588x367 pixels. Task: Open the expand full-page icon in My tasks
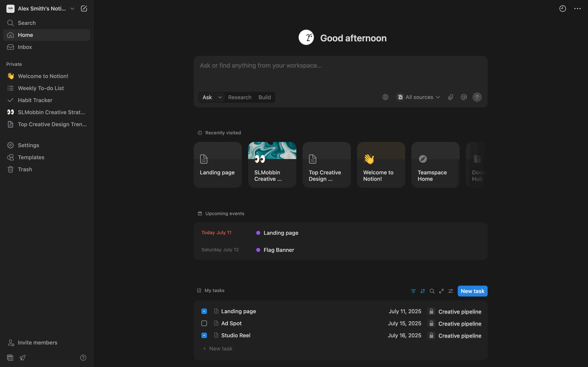pos(441,291)
